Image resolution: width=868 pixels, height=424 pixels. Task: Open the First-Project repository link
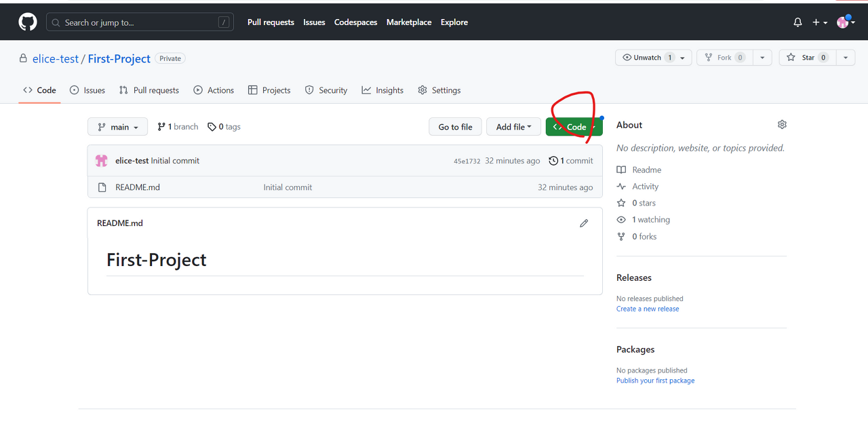[119, 59]
